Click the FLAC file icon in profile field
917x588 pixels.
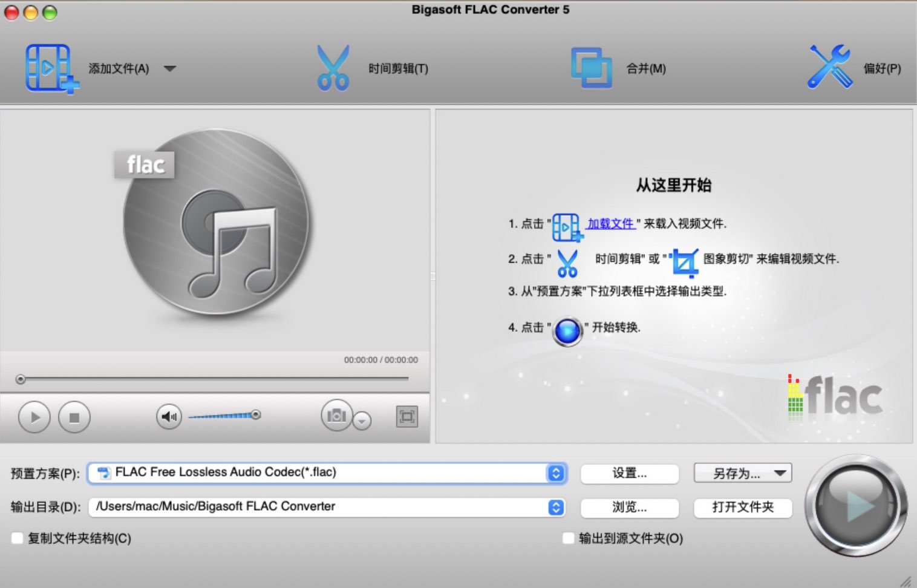104,473
